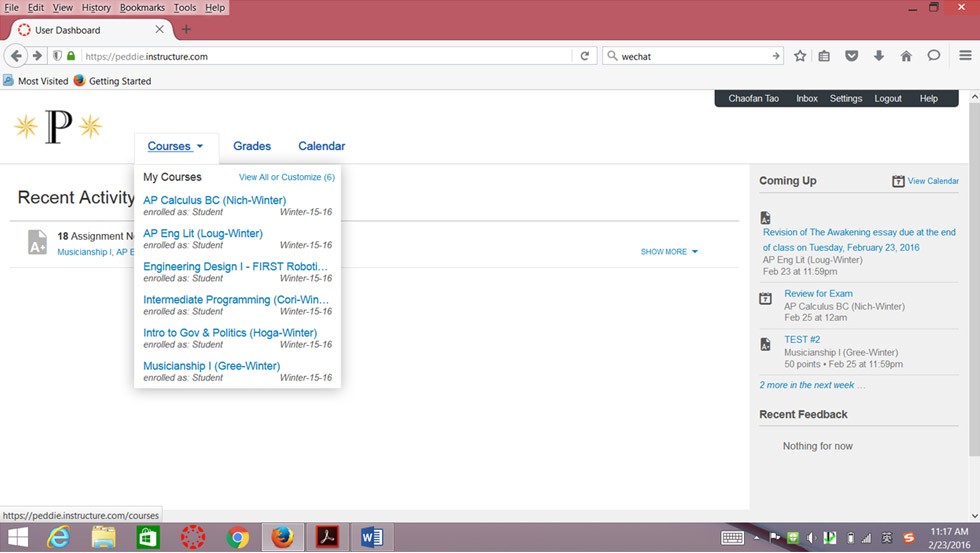
Task: Open a new tab with plus button
Action: pos(186,29)
